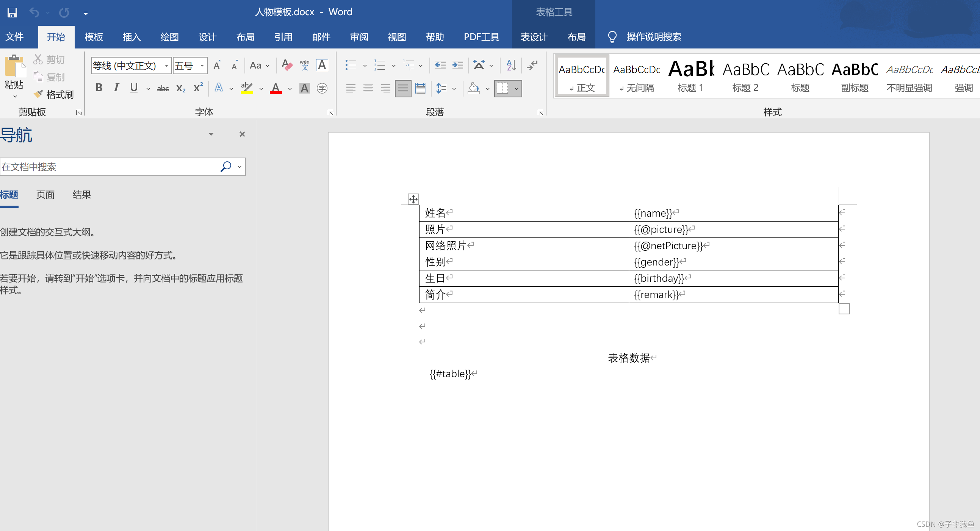Image resolution: width=980 pixels, height=531 pixels.
Task: Switch to 审阅 Review tab
Action: 359,37
